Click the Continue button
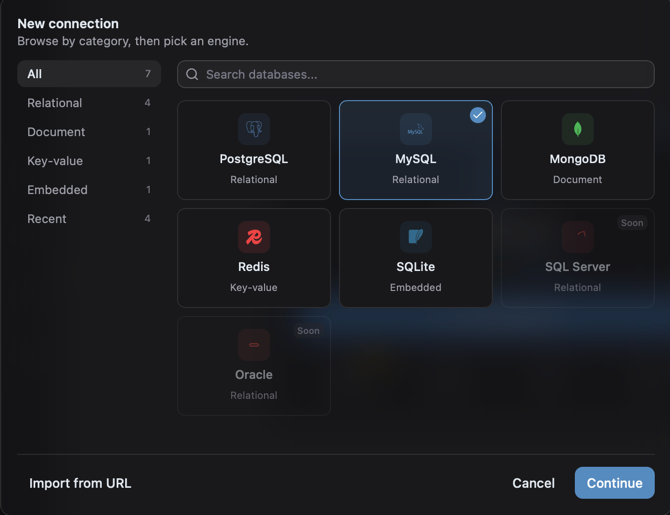This screenshot has height=515, width=670. (614, 483)
